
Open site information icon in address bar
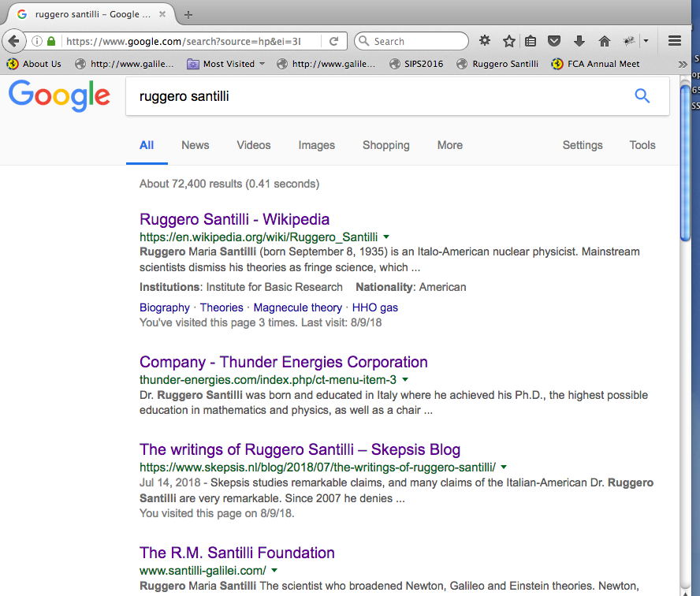click(37, 42)
